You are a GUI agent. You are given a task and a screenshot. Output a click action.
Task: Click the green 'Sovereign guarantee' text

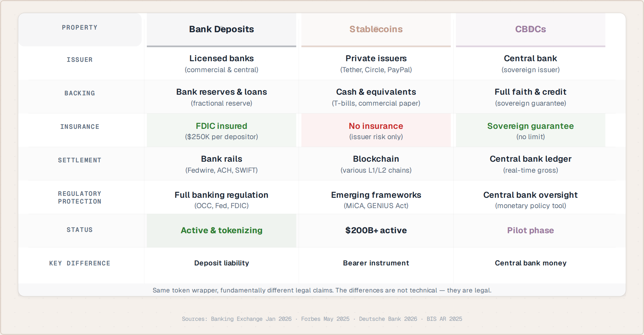[531, 126]
